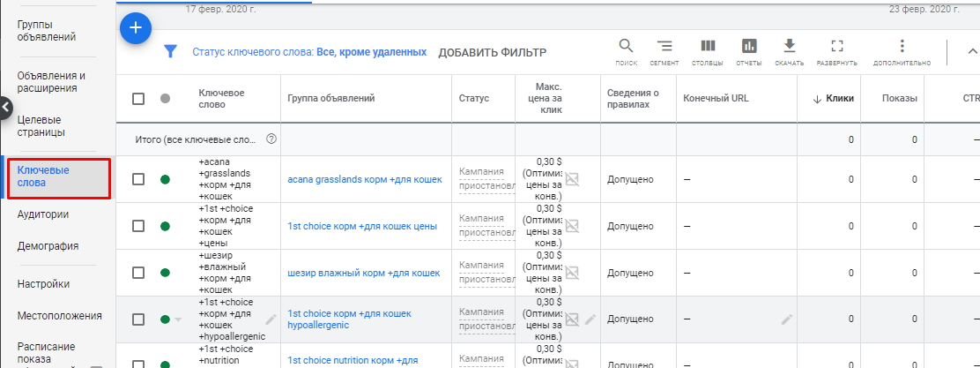The image size is (980, 368).
Task: Click the Итого (все ключевые слова) row label
Action: 196,139
